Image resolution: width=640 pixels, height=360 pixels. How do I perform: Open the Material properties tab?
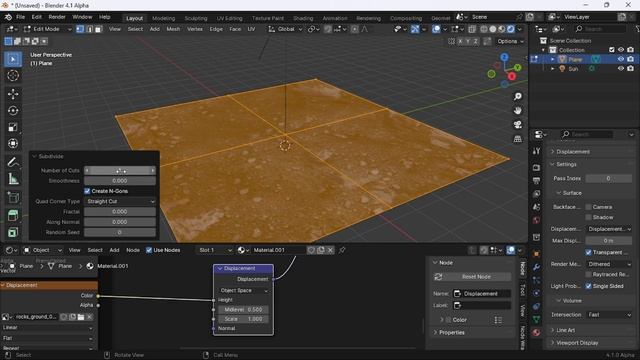(x=536, y=332)
